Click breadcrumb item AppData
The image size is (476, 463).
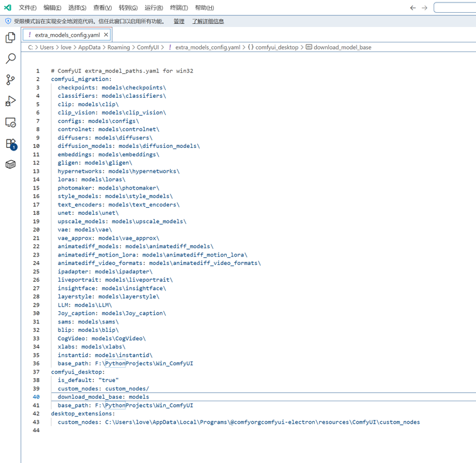tap(89, 48)
